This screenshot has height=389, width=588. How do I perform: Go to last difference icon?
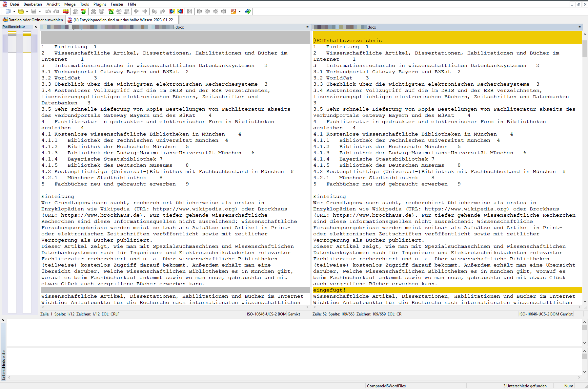(127, 11)
